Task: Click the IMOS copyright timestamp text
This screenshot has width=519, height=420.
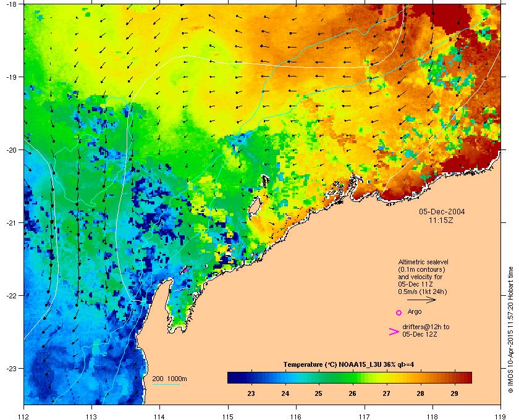Action: (510, 330)
